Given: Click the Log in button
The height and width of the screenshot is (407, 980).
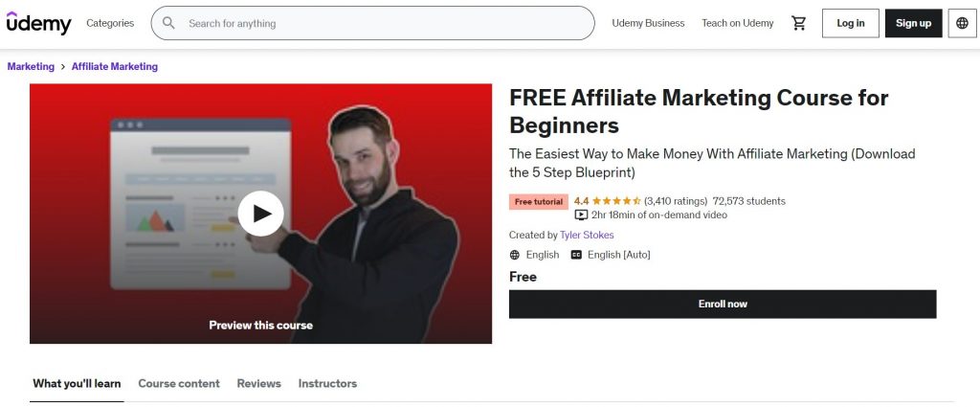Looking at the screenshot, I should point(851,23).
